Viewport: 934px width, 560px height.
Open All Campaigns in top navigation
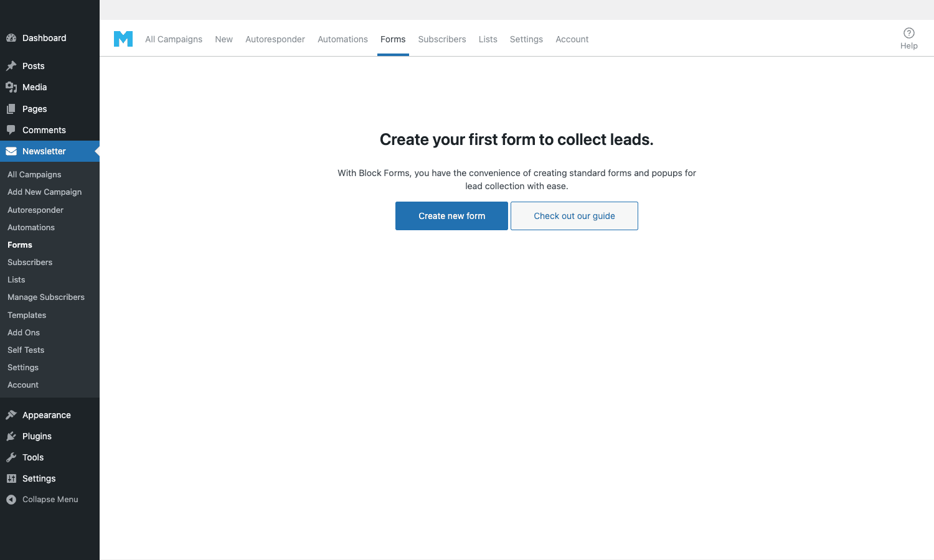pos(174,39)
